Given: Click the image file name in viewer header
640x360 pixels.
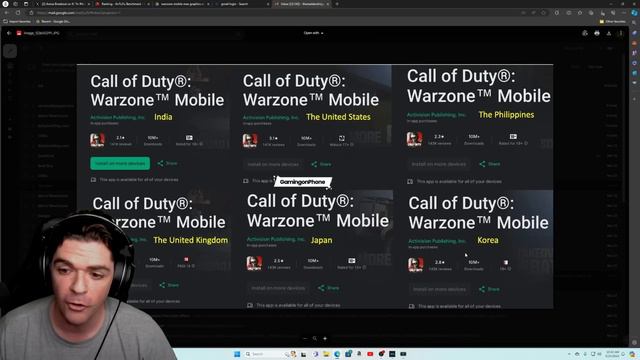Looking at the screenshot, I should point(41,33).
